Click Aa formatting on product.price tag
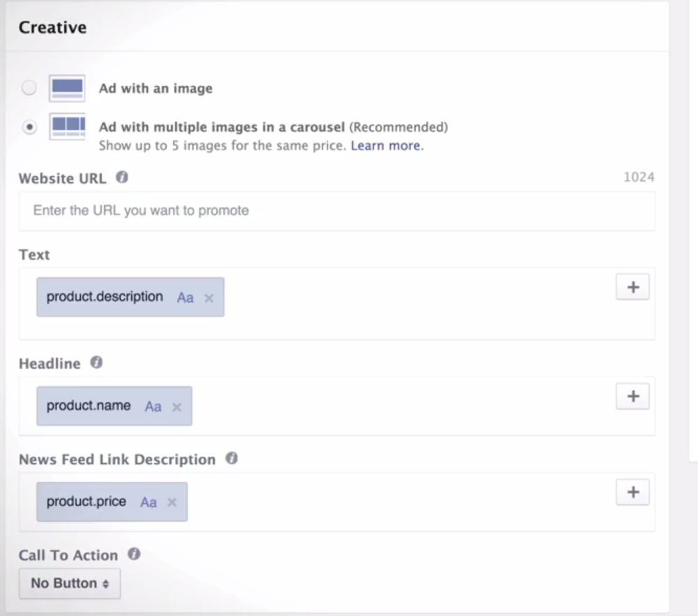Image resolution: width=698 pixels, height=616 pixels. point(149,502)
